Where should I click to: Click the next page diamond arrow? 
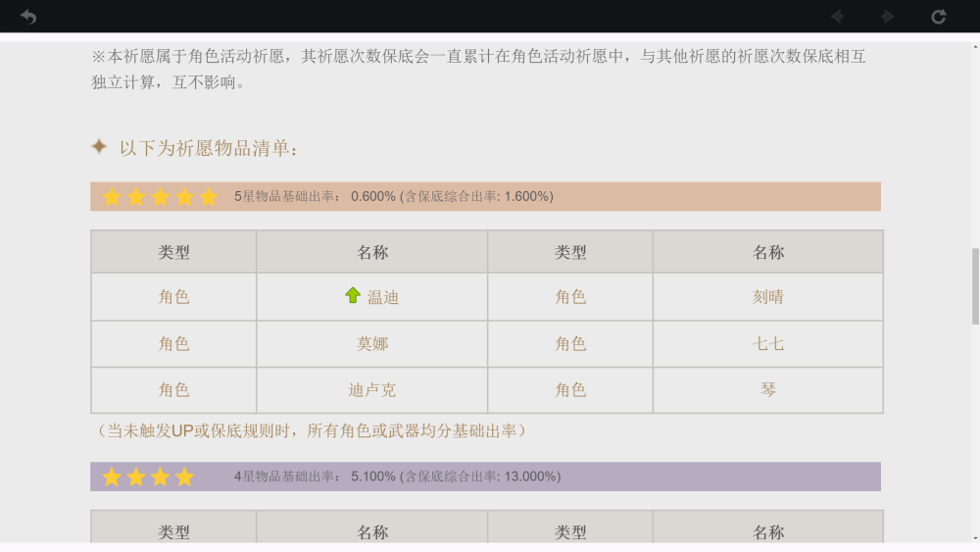pyautogui.click(x=888, y=17)
